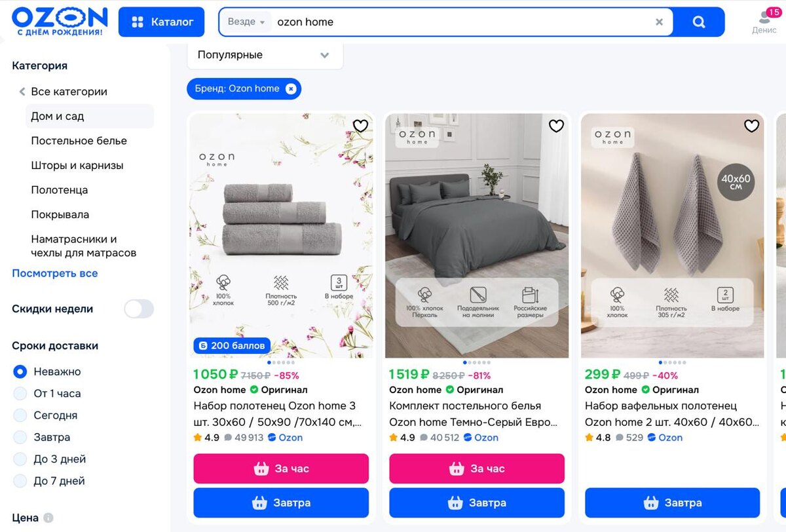Click the Посмотреть все link

[x=55, y=273]
